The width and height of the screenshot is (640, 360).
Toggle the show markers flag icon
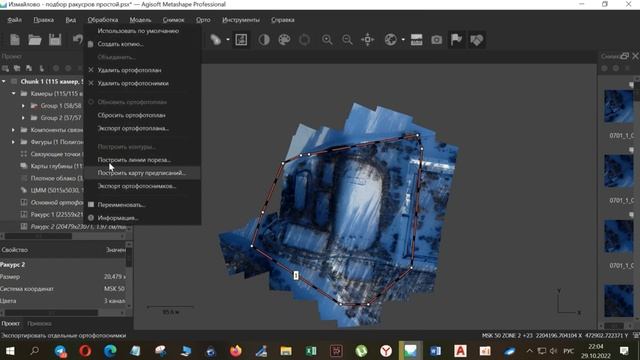pos(456,40)
